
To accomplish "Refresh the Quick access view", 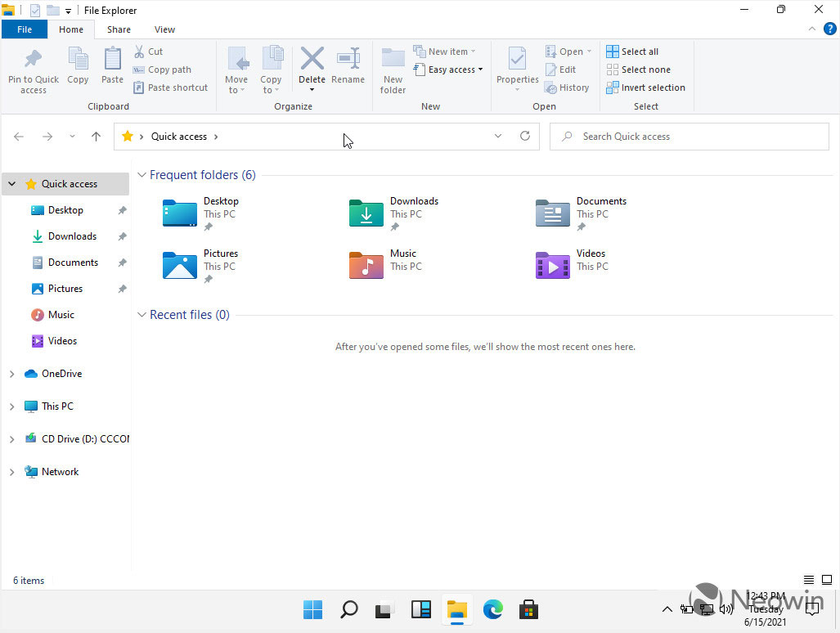I will 525,137.
